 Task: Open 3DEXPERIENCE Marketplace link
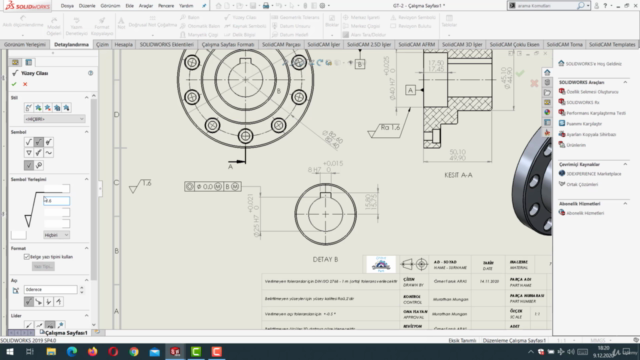[x=594, y=174]
